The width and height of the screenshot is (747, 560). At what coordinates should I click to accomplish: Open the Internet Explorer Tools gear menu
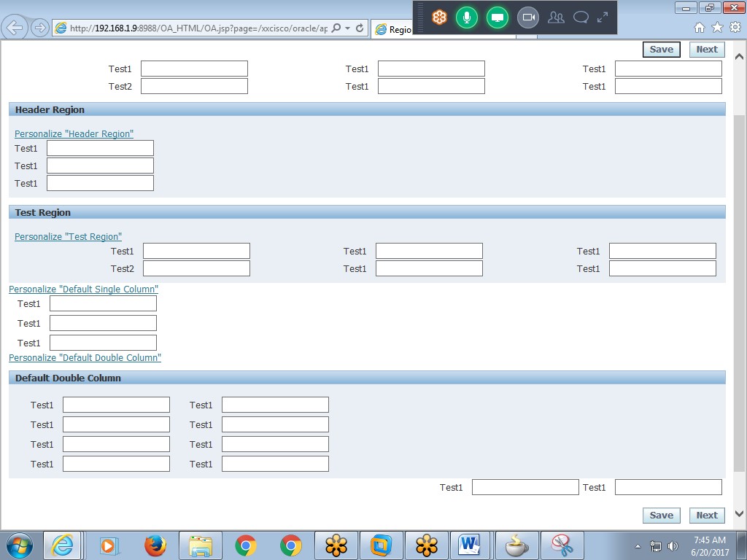735,27
